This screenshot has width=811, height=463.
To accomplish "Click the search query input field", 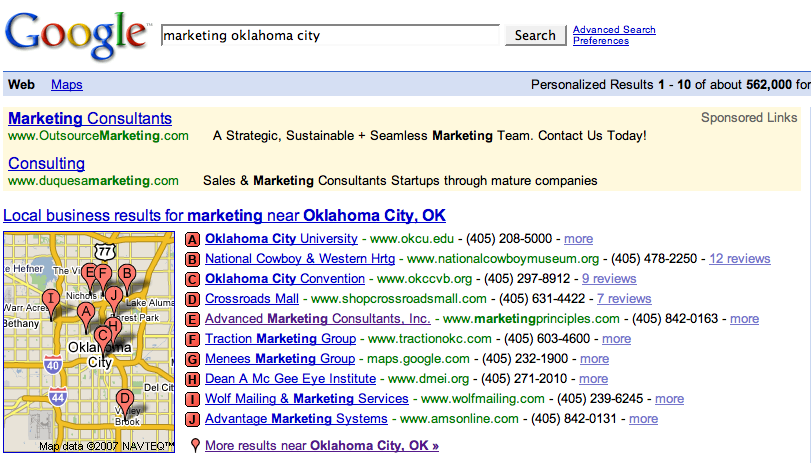I will (x=330, y=36).
